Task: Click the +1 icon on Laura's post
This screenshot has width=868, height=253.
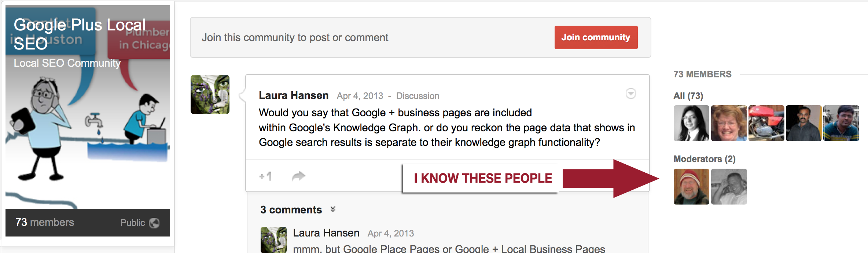Action: (265, 176)
